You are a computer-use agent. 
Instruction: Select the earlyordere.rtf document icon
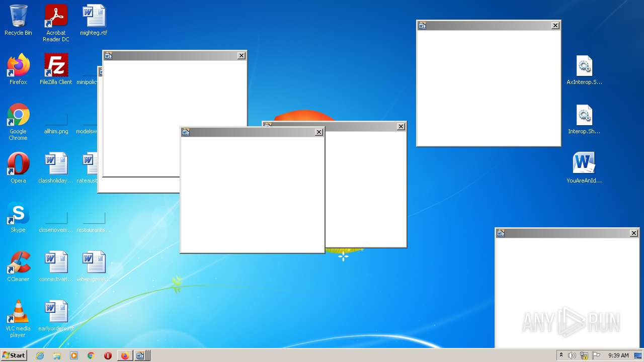56,316
